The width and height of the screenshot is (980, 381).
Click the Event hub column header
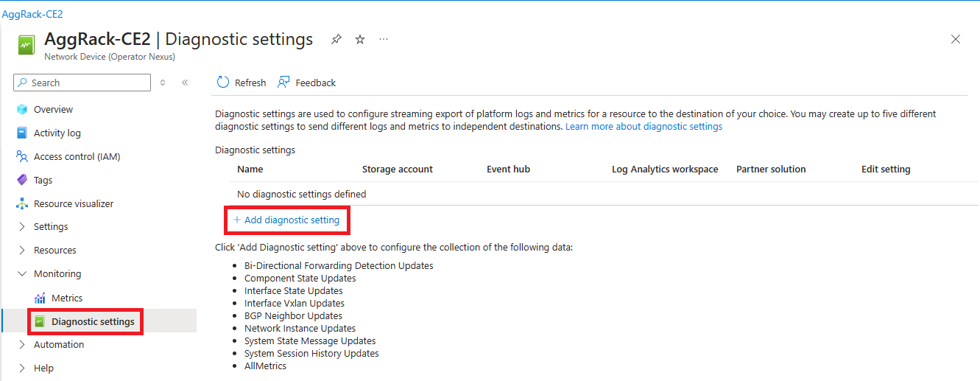(x=508, y=169)
